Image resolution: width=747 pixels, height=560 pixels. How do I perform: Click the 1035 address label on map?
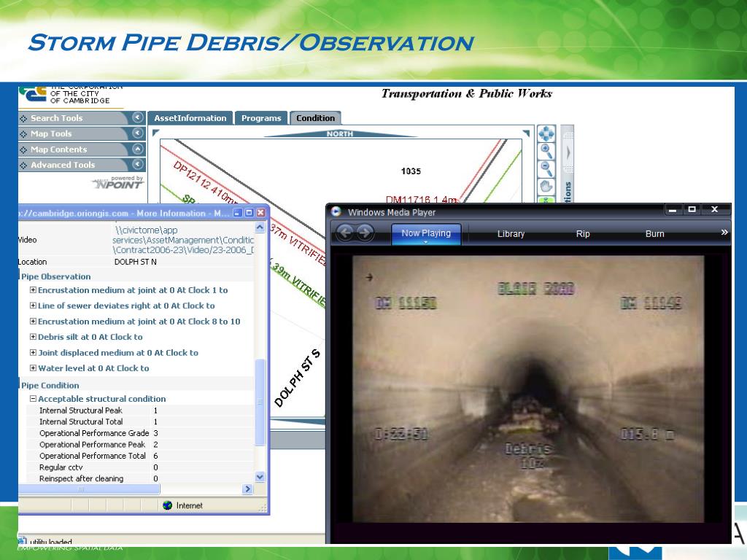[411, 171]
